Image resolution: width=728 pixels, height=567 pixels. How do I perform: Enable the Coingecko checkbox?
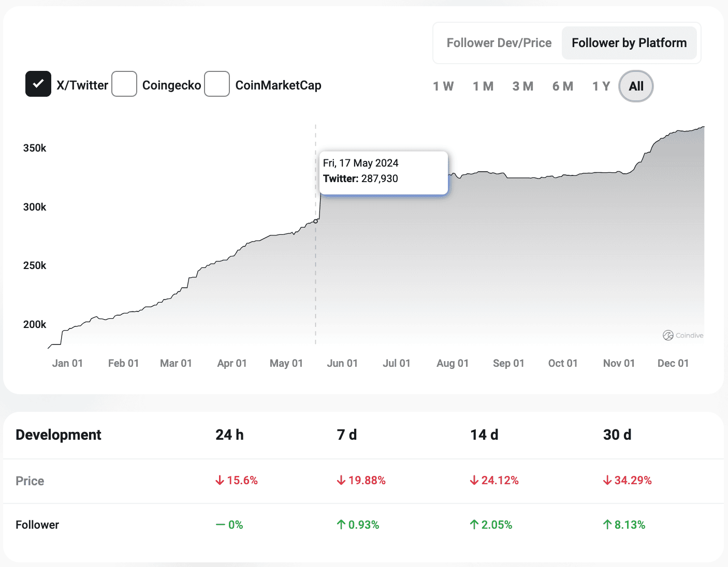[x=124, y=84]
